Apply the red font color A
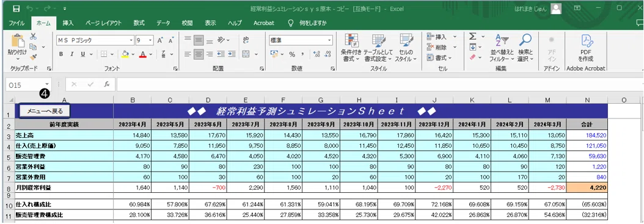This screenshot has height=224, width=644. click(x=143, y=54)
